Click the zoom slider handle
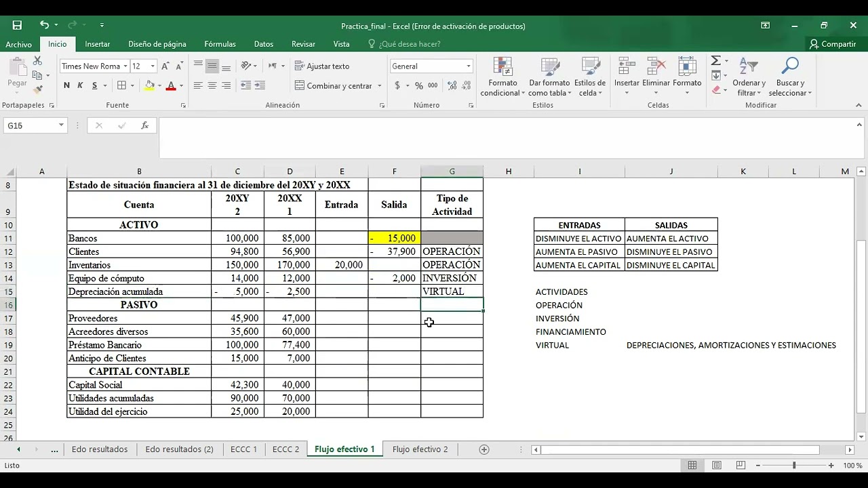The image size is (868, 488). point(794,466)
